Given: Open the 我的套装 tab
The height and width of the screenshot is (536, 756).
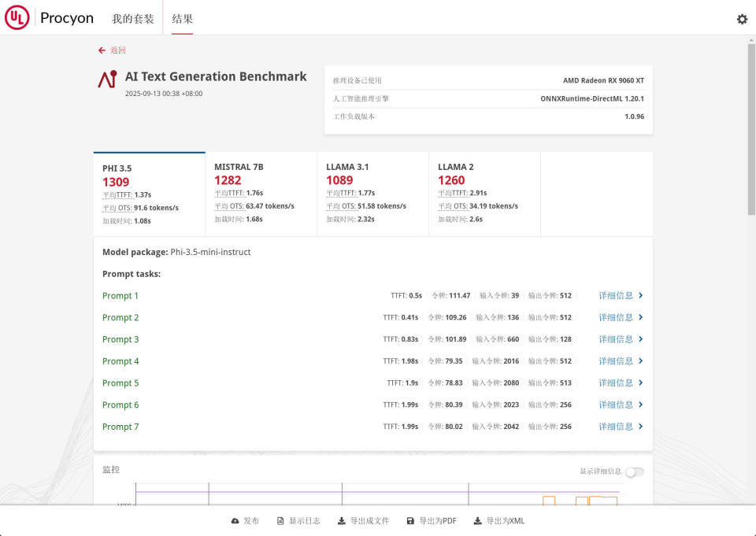Looking at the screenshot, I should (132, 19).
